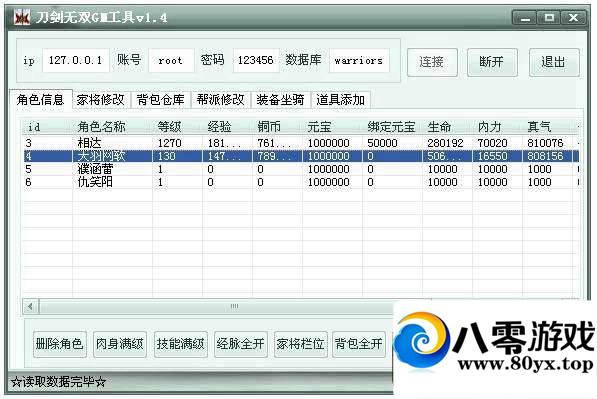Click the 家将栏位 button
This screenshot has height=399, width=597.
pyautogui.click(x=300, y=344)
